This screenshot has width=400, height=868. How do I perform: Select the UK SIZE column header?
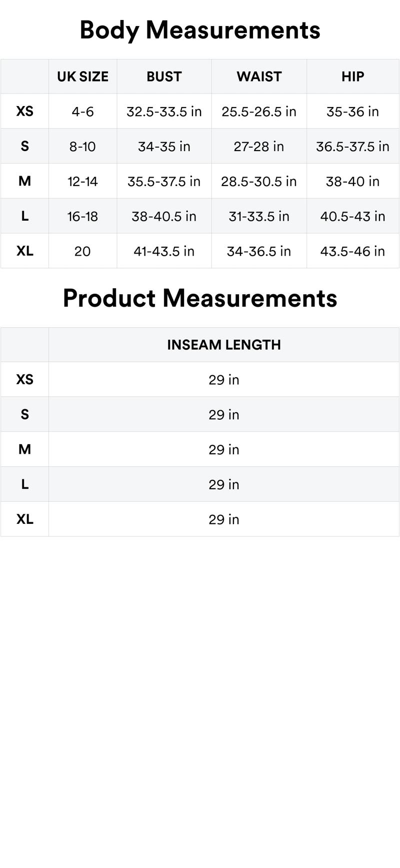click(x=82, y=77)
